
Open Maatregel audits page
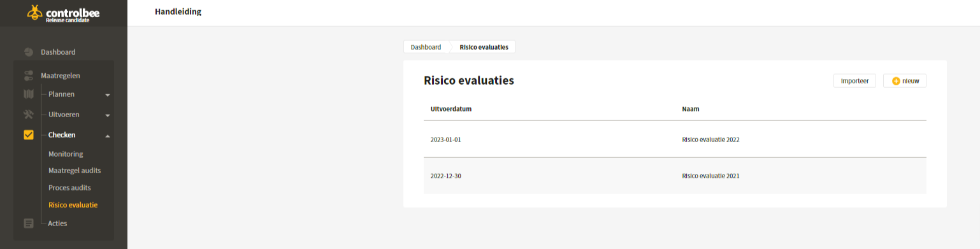75,171
